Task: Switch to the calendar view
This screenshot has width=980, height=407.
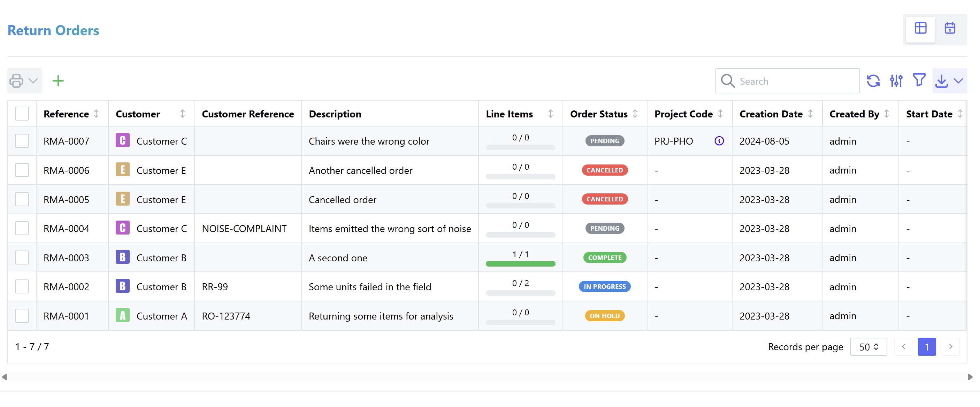Action: [x=950, y=28]
